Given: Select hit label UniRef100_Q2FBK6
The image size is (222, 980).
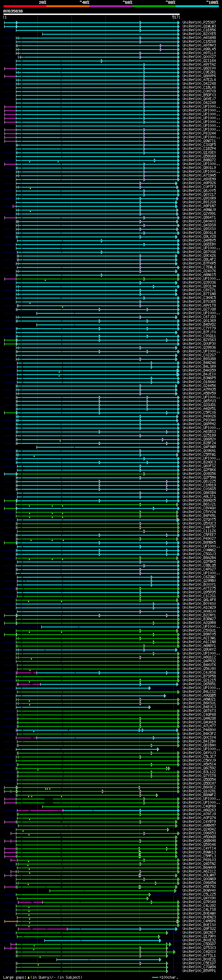Looking at the screenshot, I should click(x=199, y=470).
